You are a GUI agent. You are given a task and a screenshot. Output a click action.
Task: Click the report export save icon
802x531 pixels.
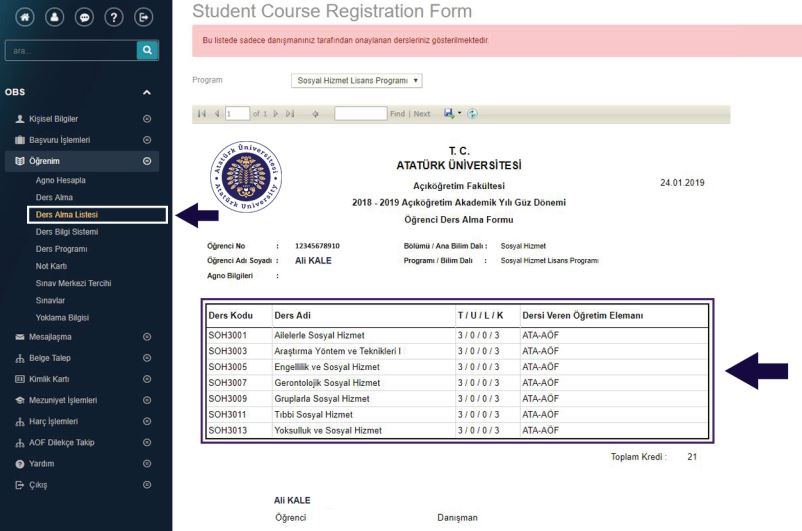coord(449,114)
